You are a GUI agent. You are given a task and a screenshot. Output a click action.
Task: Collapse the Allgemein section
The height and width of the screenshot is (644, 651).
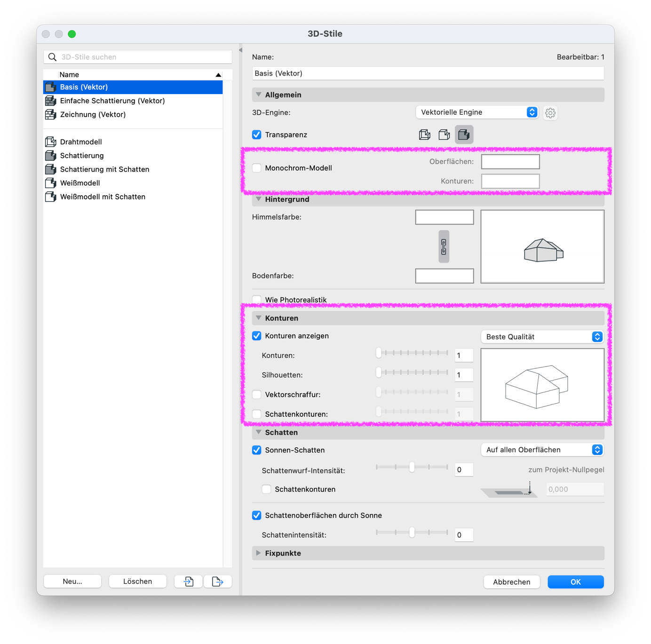(259, 95)
